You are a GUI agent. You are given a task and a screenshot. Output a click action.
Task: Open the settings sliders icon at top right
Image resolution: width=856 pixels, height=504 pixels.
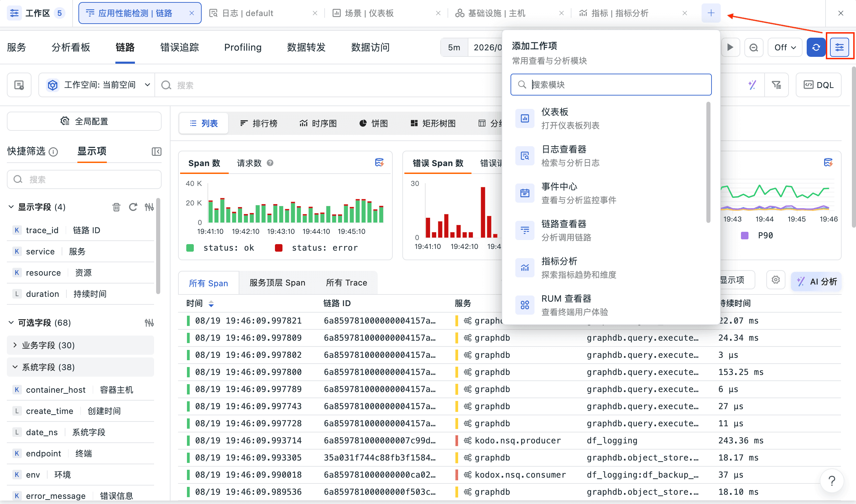pyautogui.click(x=839, y=47)
